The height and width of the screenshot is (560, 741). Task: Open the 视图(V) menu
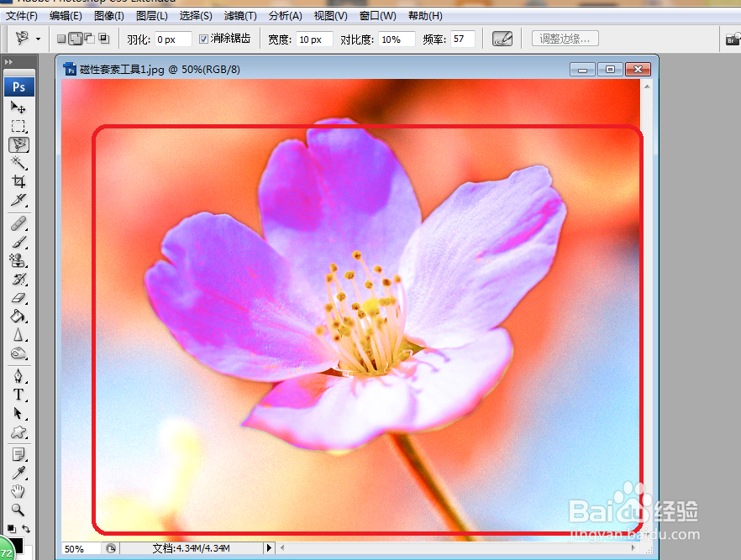pyautogui.click(x=331, y=16)
